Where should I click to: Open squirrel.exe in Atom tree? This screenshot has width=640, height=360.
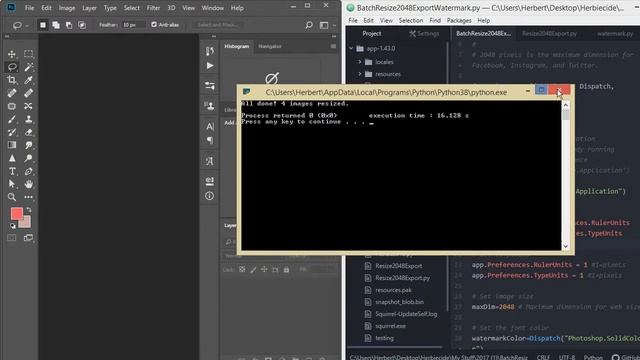(x=390, y=326)
